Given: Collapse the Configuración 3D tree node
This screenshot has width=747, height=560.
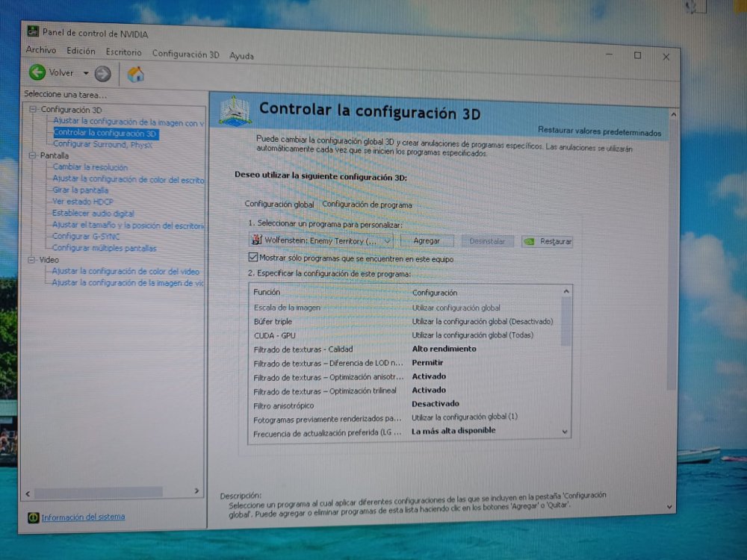Looking at the screenshot, I should (x=33, y=109).
